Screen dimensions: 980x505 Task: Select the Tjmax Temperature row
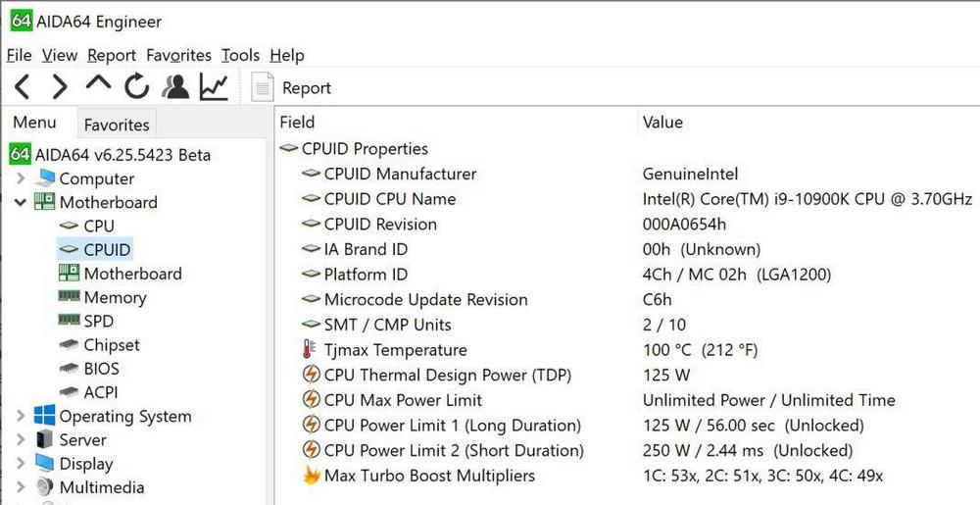625,350
